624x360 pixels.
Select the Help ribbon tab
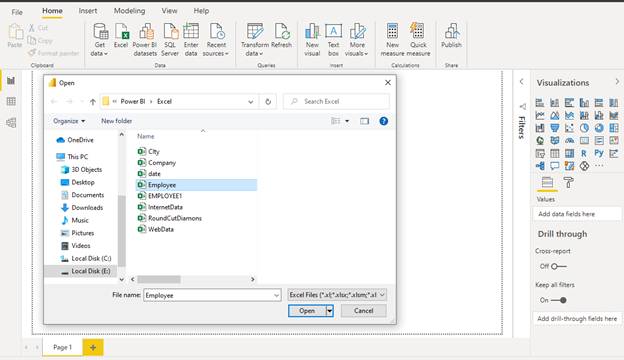coord(201,11)
